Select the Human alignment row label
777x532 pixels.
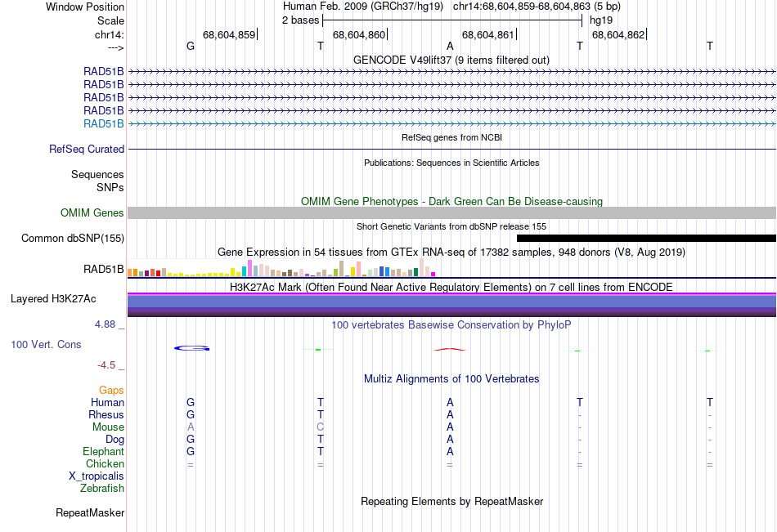[x=107, y=402]
